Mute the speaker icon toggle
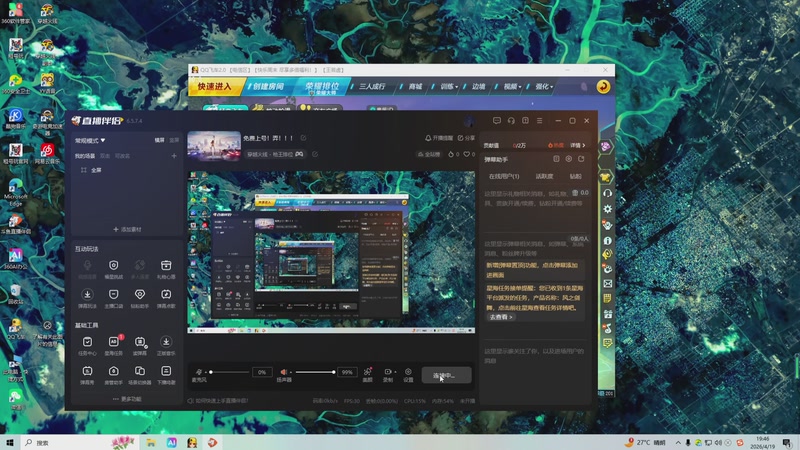The image size is (800, 450). pyautogui.click(x=284, y=372)
